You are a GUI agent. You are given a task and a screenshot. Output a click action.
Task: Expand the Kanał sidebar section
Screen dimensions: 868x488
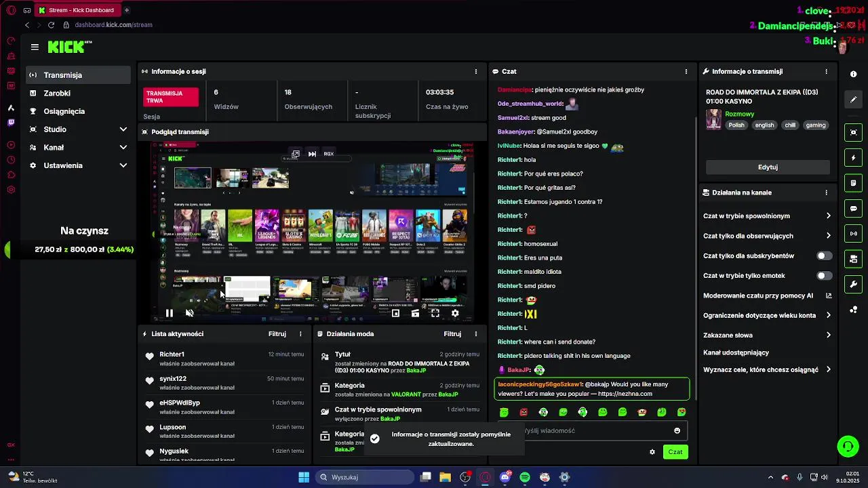(x=79, y=147)
